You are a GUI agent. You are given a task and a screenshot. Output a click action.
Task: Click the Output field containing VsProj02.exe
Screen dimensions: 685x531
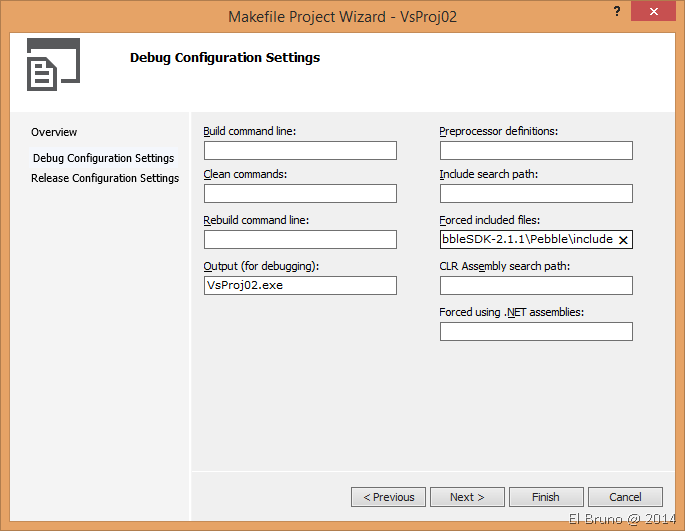(x=300, y=286)
